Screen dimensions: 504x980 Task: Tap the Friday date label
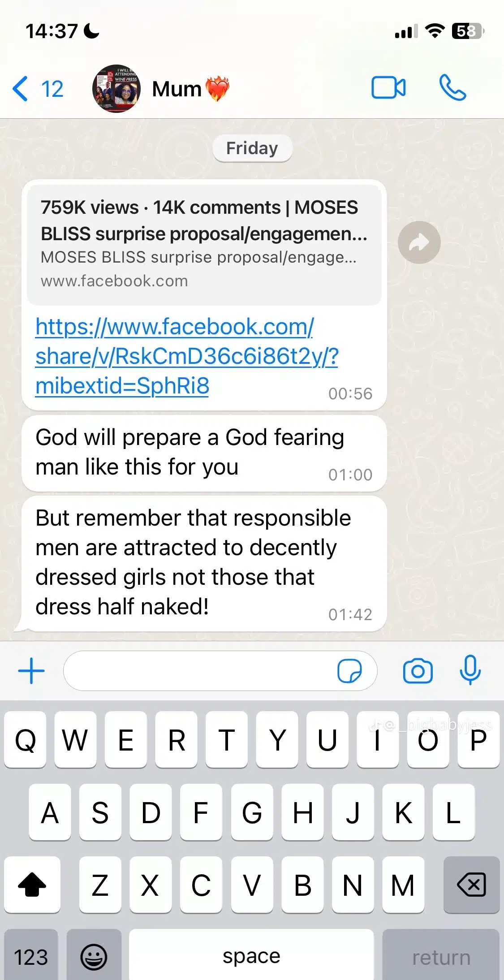(252, 148)
